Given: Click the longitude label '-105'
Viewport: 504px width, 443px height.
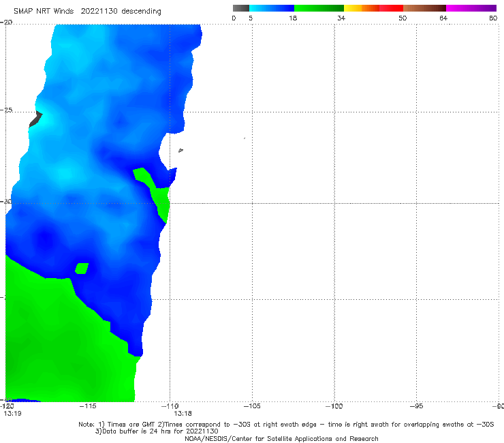Looking at the screenshot, I should coord(252,406).
